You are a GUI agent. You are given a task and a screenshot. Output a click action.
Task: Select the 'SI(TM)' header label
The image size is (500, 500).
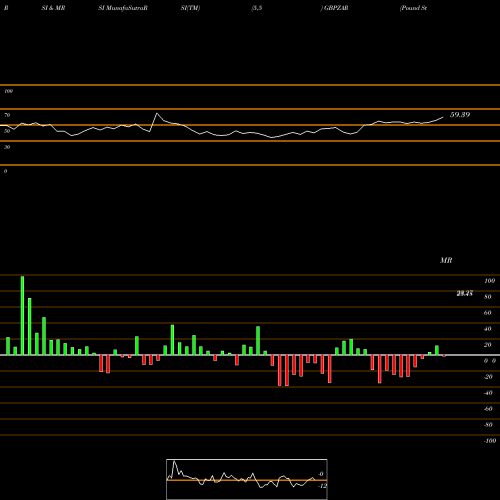[x=190, y=8]
